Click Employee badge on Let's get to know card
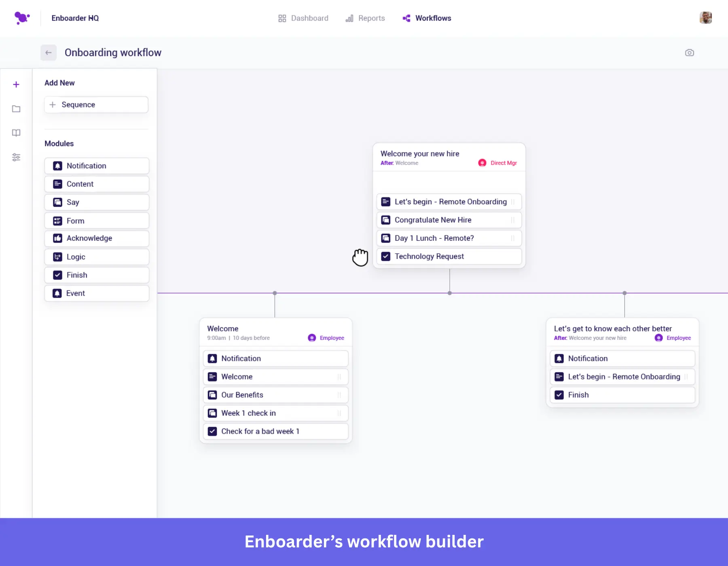This screenshot has width=728, height=566. click(x=673, y=338)
